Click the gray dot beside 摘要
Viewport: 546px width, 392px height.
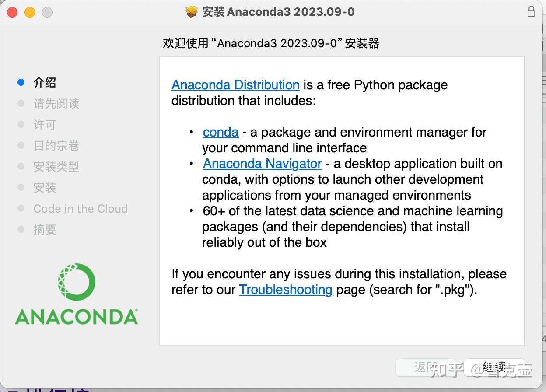point(21,229)
